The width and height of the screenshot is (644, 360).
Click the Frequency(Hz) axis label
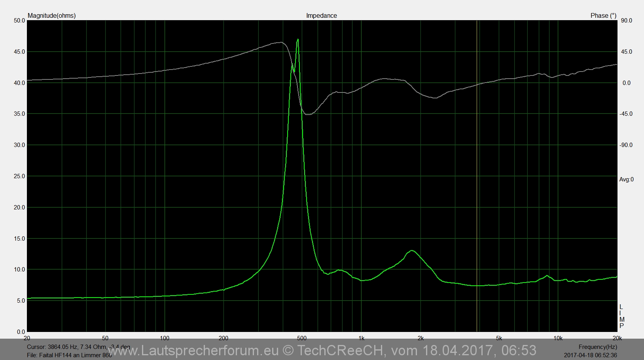pos(597,347)
